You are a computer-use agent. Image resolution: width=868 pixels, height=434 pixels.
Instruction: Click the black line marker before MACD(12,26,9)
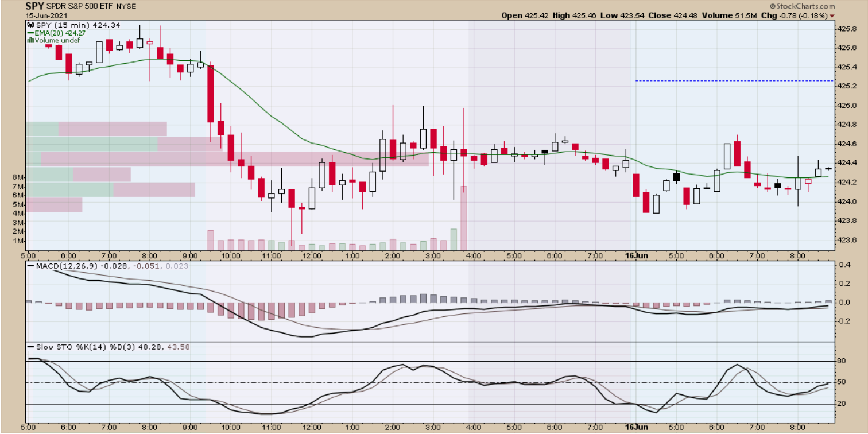(x=30, y=266)
